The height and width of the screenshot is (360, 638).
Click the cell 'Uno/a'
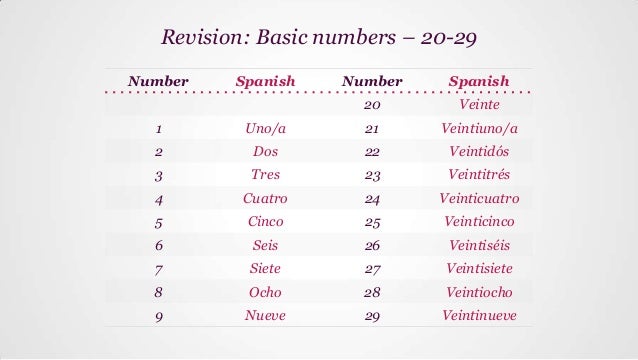click(x=265, y=129)
